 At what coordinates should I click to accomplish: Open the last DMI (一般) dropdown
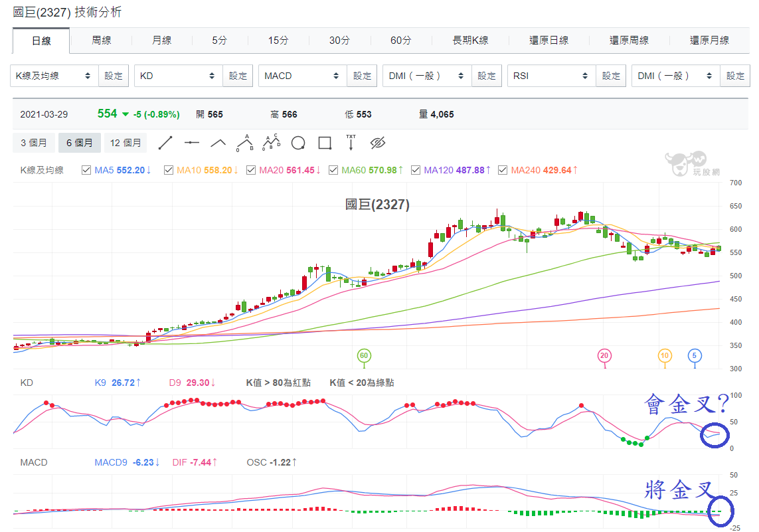coord(676,76)
